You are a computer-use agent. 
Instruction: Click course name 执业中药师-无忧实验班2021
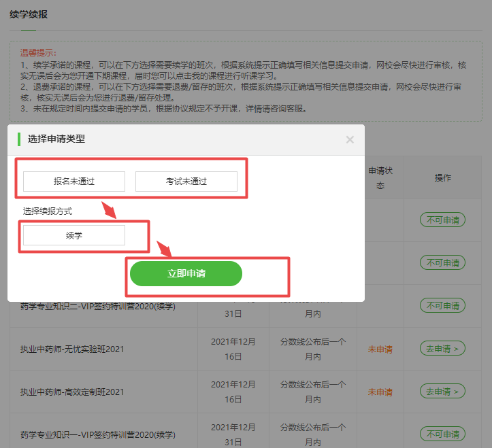(72, 349)
